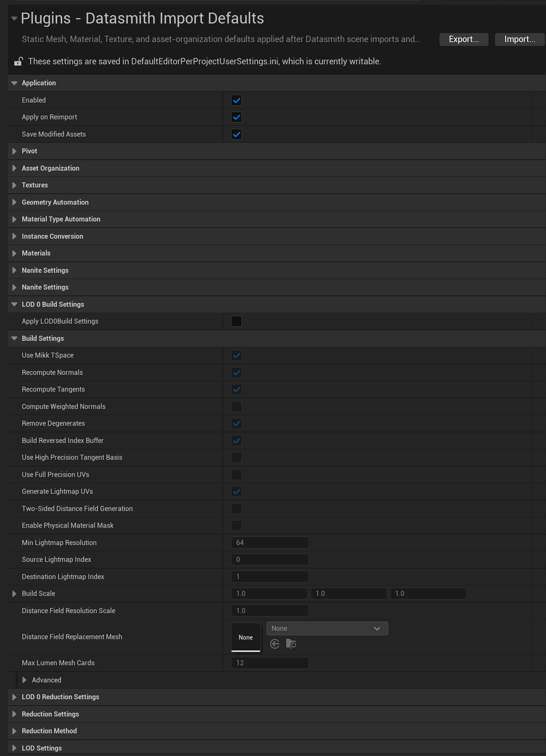
Task: Expand LOD Settings section
Action: [14, 748]
